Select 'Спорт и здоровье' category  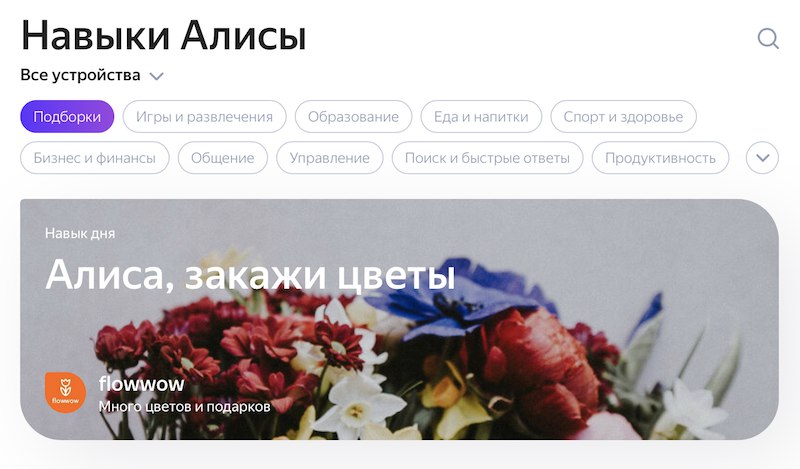[x=623, y=116]
